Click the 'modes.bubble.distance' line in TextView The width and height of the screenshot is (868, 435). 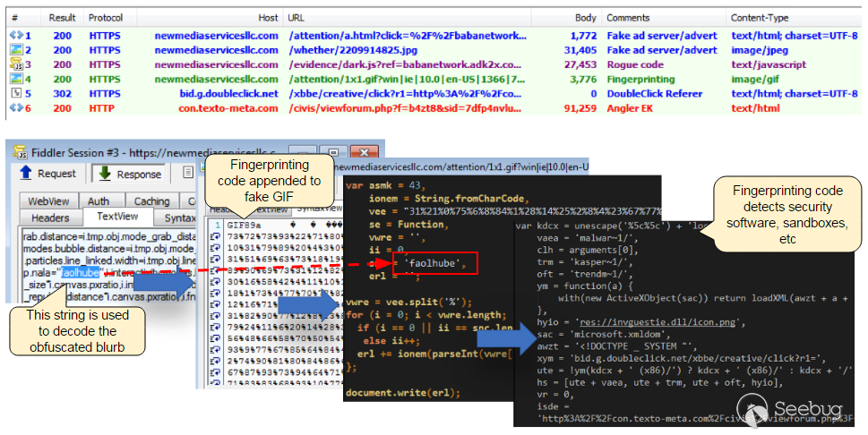(x=109, y=249)
